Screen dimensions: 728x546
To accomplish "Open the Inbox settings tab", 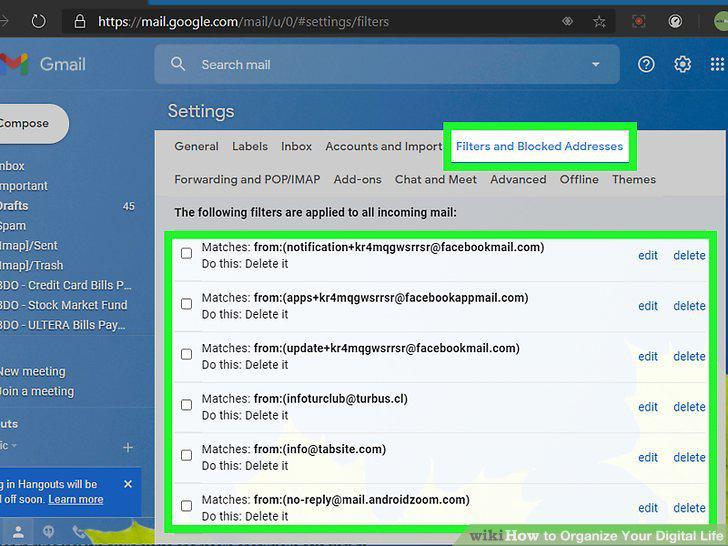I will point(296,146).
